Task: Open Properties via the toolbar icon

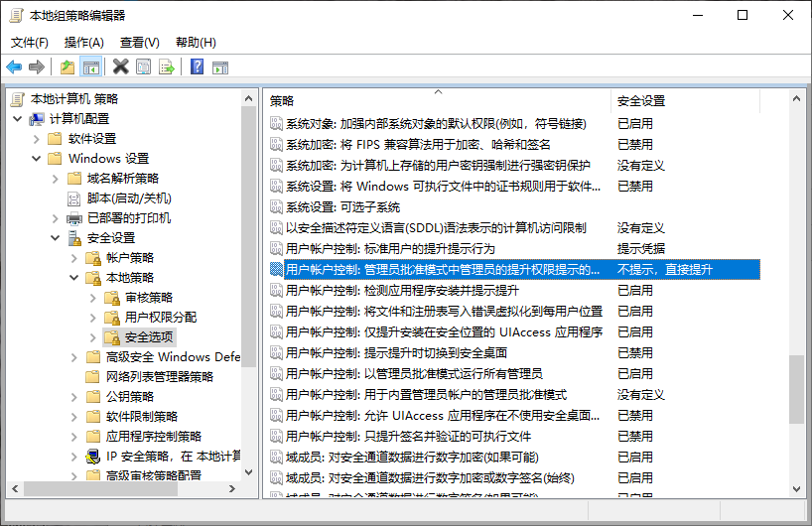Action: [x=144, y=66]
